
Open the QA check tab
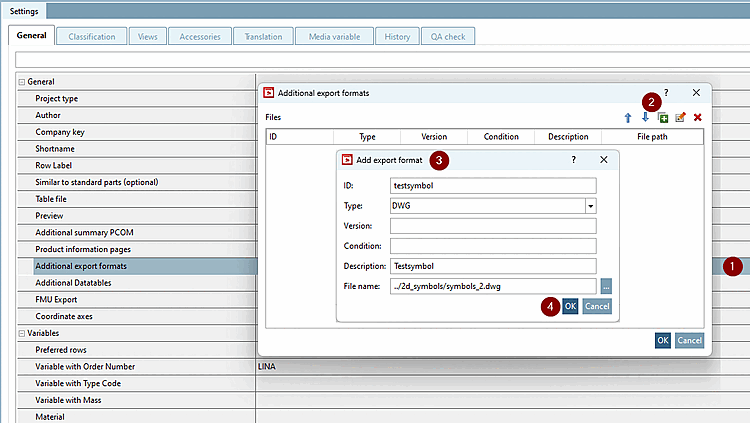(x=447, y=37)
